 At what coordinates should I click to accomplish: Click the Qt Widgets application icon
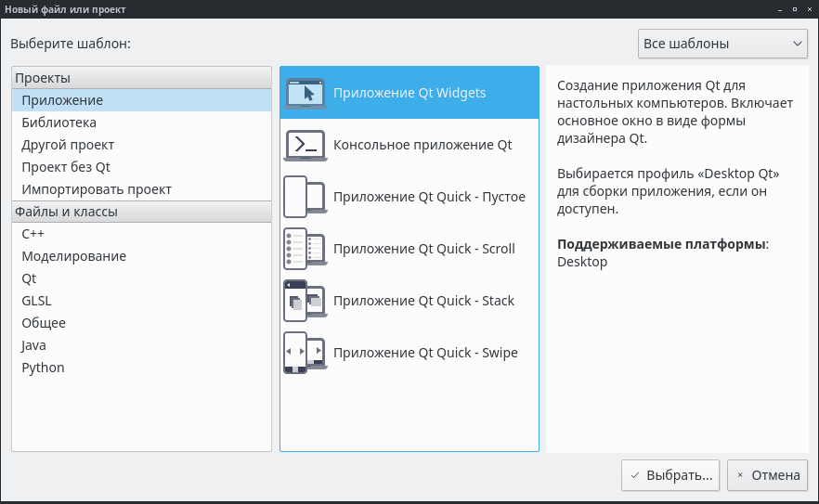(x=305, y=93)
